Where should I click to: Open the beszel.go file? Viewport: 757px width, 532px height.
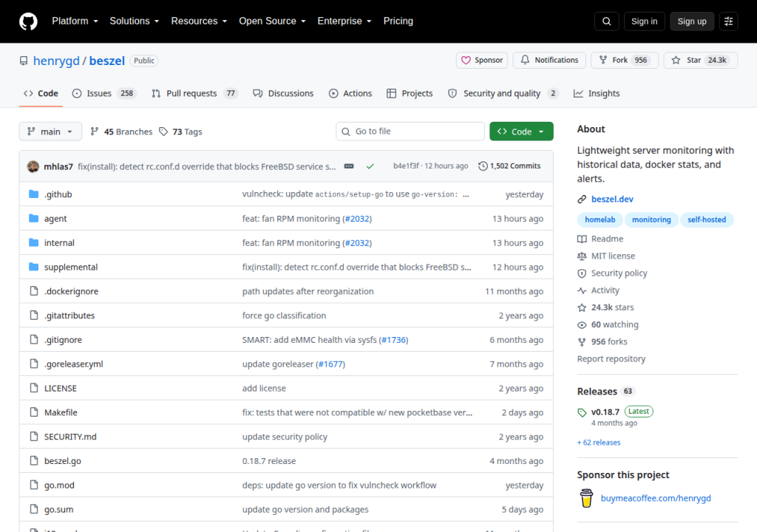63,461
